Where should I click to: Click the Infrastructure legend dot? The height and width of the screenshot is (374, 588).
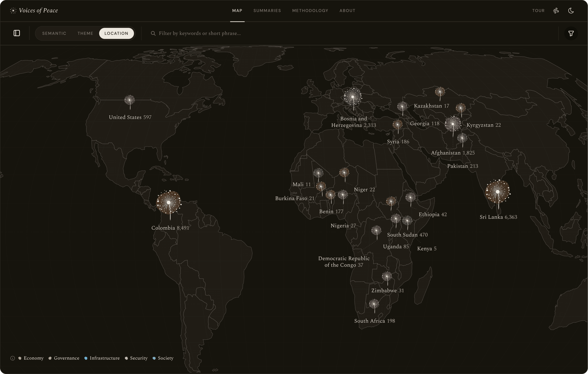pos(86,358)
